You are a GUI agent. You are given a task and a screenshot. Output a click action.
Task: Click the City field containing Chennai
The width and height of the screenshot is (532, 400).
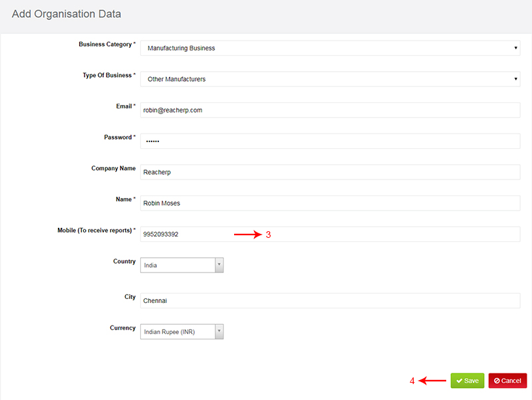(x=330, y=301)
